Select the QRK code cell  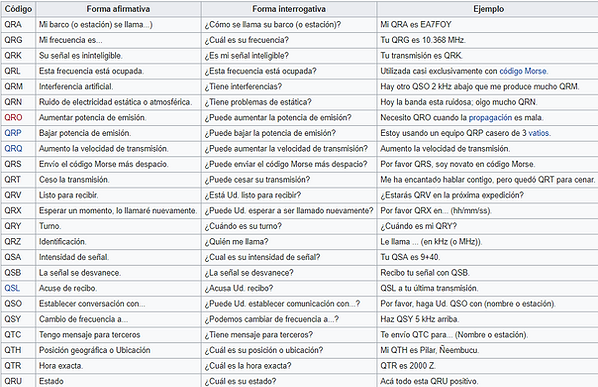pyautogui.click(x=18, y=56)
